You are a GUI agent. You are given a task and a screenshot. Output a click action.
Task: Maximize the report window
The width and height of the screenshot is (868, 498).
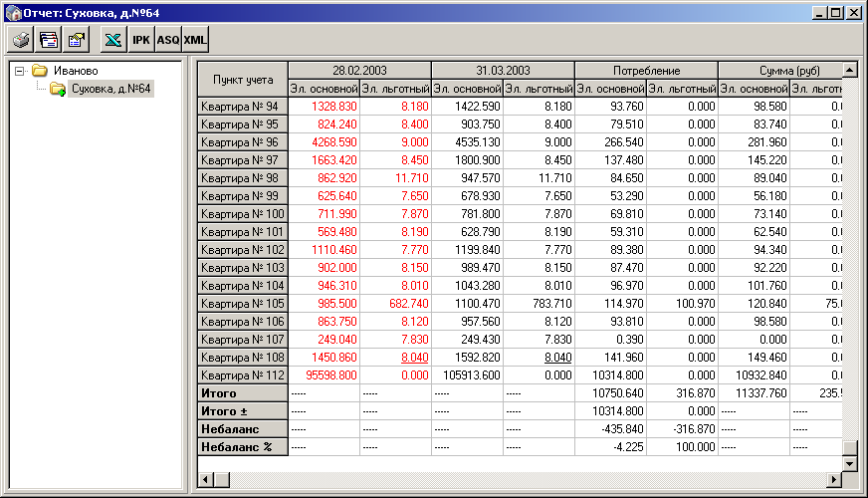[836, 12]
